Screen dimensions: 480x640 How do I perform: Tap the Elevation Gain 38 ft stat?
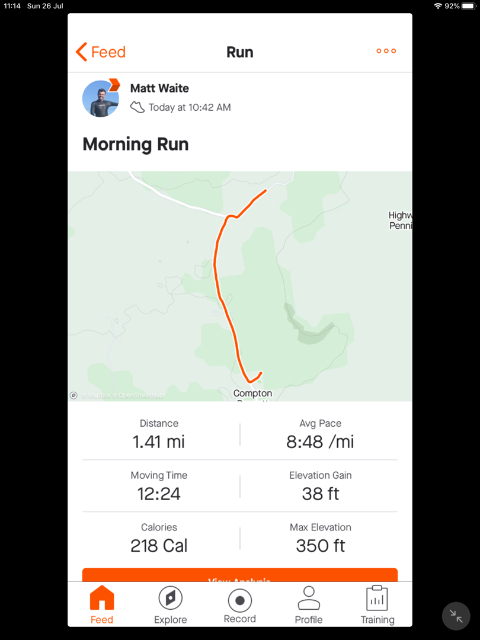[x=320, y=486]
